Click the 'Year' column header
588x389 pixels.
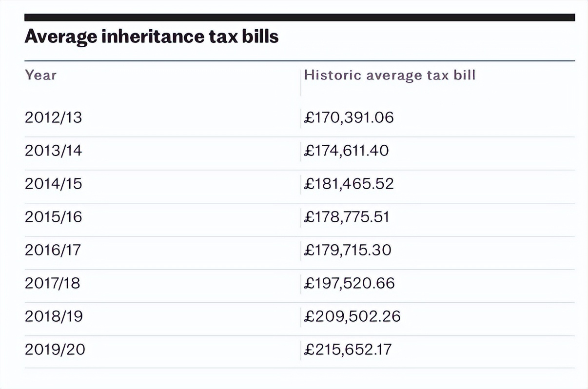tap(41, 75)
